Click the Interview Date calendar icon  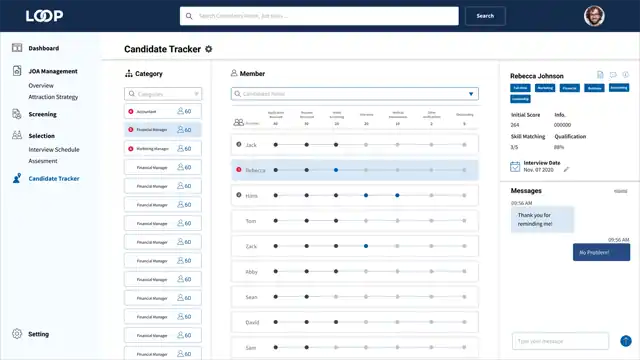click(515, 166)
